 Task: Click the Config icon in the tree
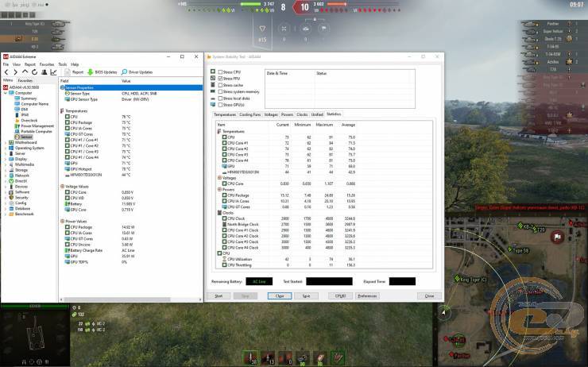click(11, 203)
